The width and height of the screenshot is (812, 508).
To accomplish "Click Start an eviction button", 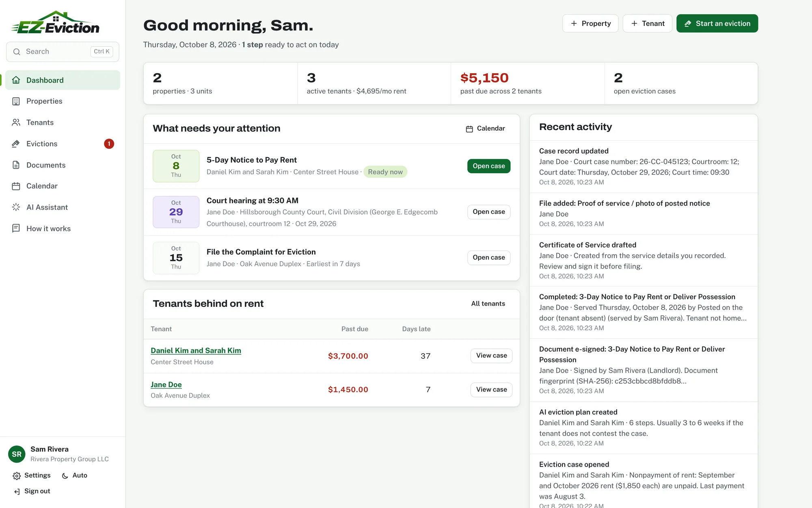I will point(717,24).
